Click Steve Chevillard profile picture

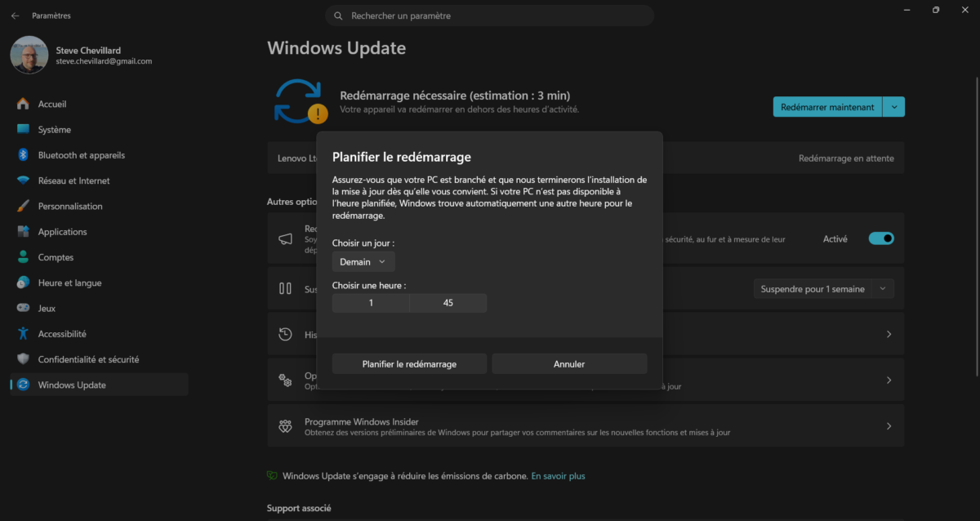(x=29, y=54)
